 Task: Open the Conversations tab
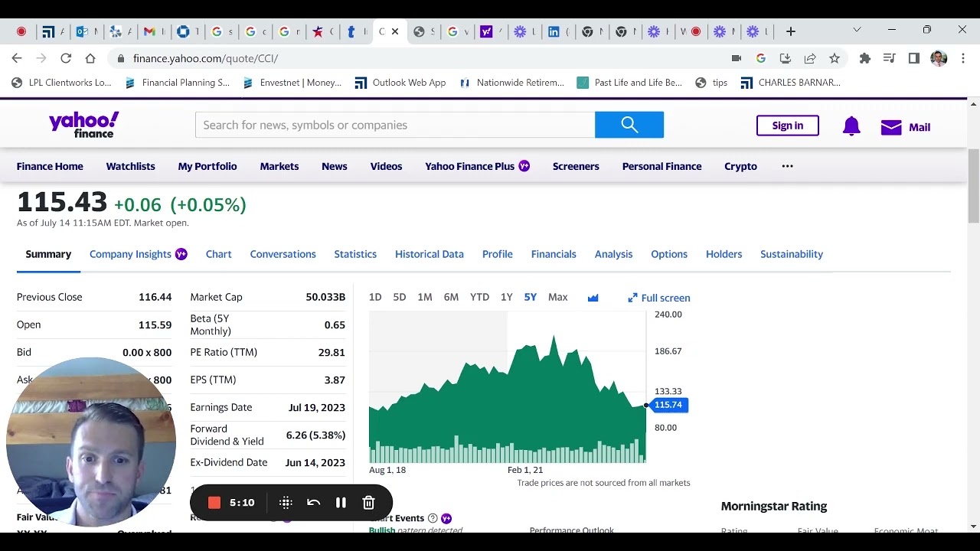point(283,254)
